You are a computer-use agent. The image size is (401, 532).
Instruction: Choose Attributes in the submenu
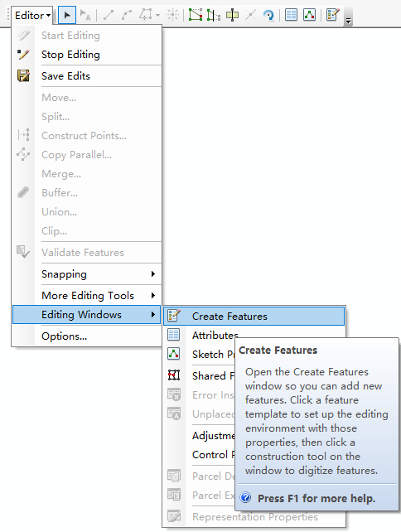[215, 336]
